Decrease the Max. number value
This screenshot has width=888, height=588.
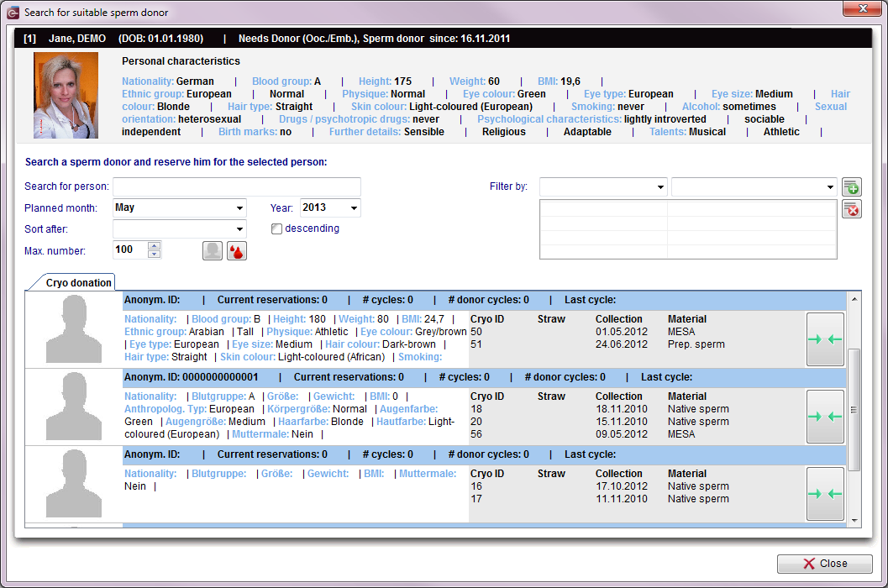[154, 254]
